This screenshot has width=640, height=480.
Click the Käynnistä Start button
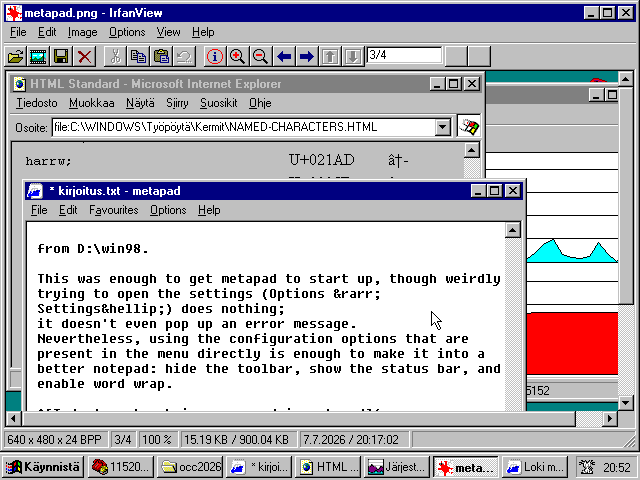tap(42, 467)
